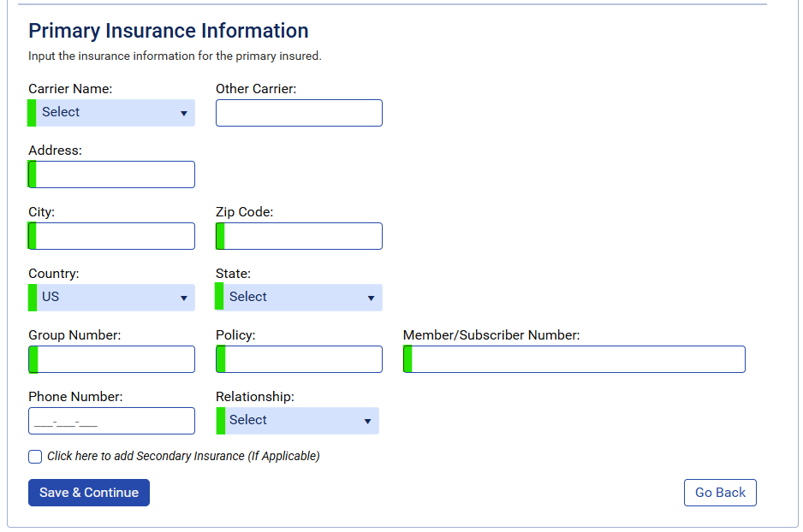
Task: Focus the Other Carrier text field
Action: click(299, 113)
